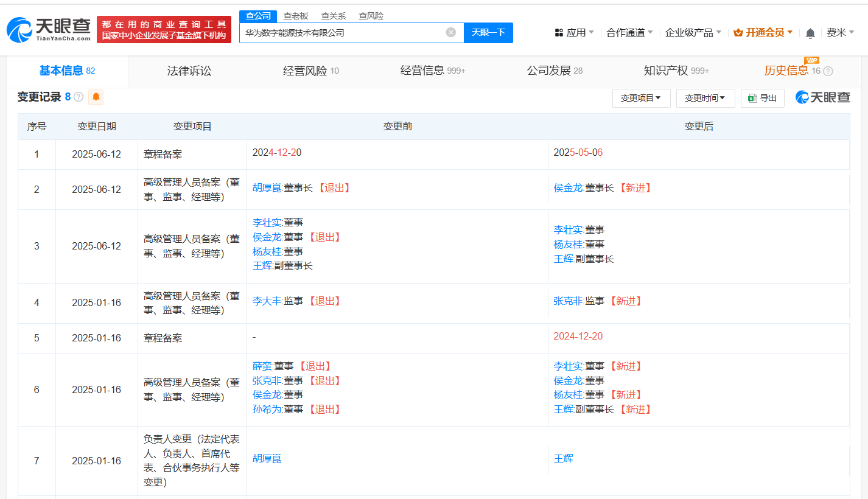This screenshot has height=499, width=868.
Task: Click the orange alert bell beside 变更记录
Action: (x=96, y=97)
